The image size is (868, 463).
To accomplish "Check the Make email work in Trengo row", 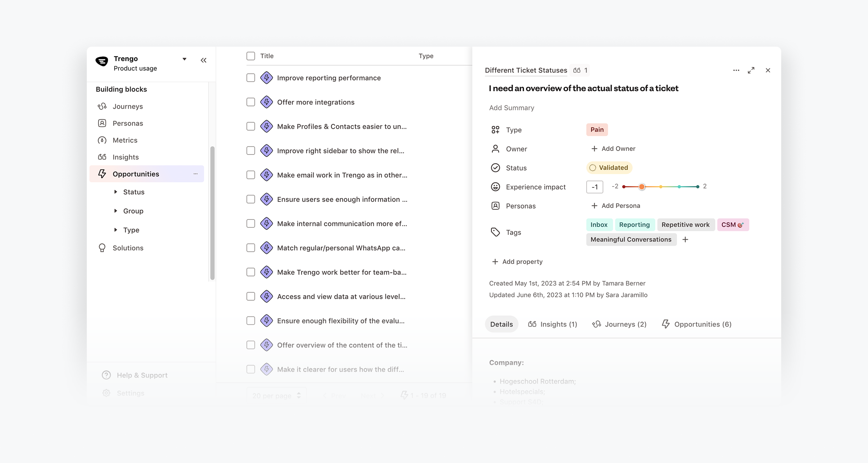I will coord(251,175).
